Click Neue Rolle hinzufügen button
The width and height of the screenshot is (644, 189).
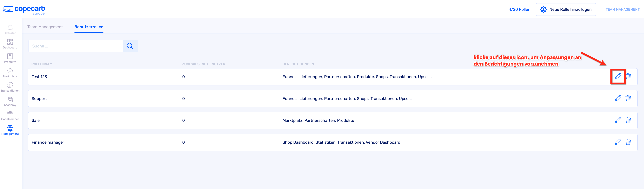coord(566,9)
